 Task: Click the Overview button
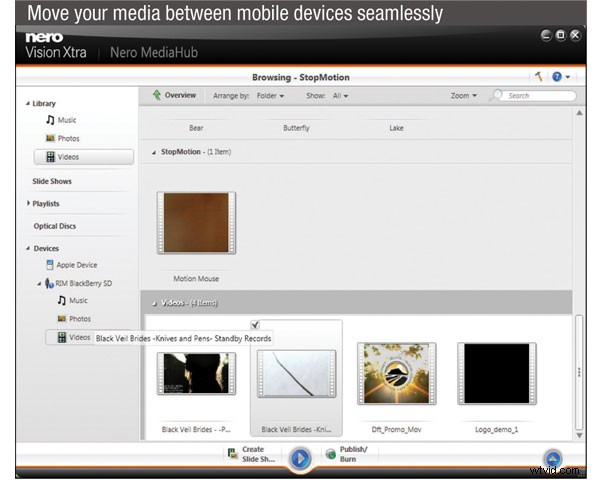(174, 95)
